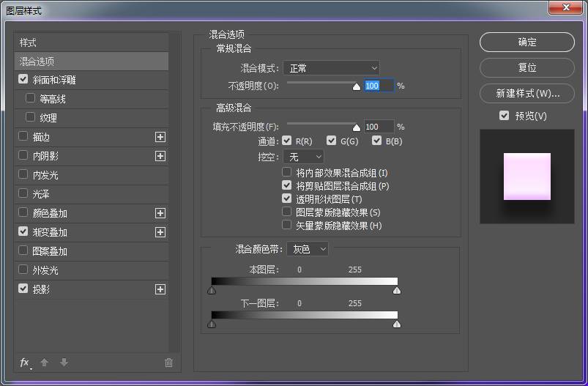This screenshot has height=386, width=588.
Task: Enable the 外发光 effect checkbox
Action: 23,270
